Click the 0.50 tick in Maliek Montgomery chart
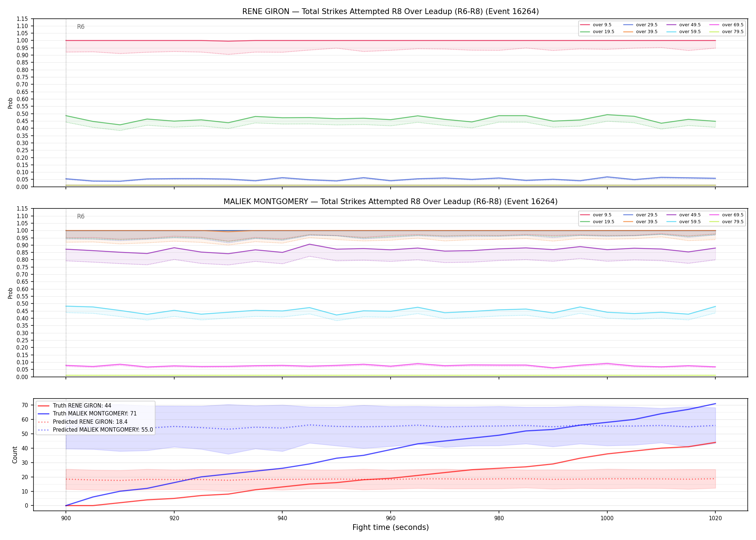Screen dimensions: 756x540 tap(22, 304)
